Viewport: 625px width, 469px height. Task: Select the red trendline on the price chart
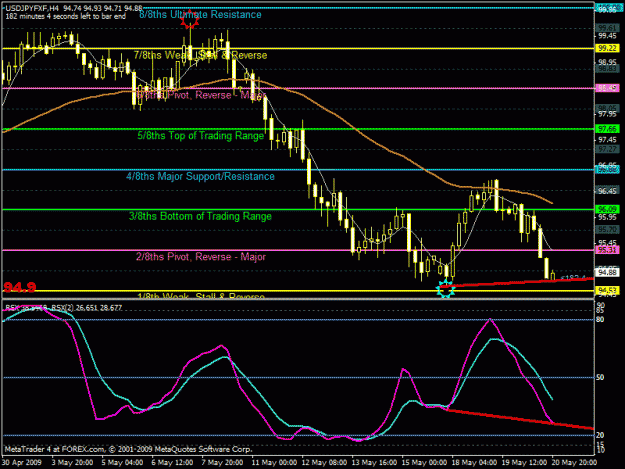(x=518, y=282)
